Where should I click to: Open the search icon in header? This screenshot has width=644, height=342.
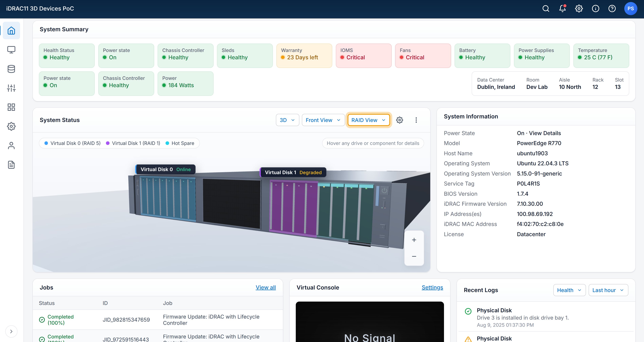[x=546, y=9]
